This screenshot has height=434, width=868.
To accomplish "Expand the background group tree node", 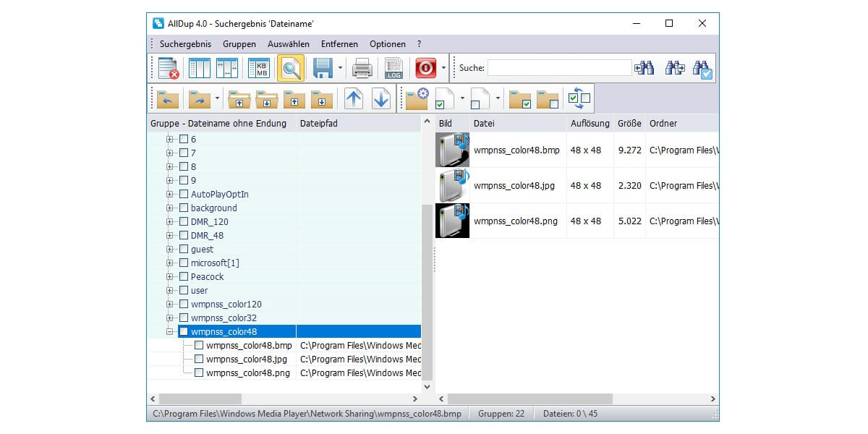I will click(x=170, y=208).
